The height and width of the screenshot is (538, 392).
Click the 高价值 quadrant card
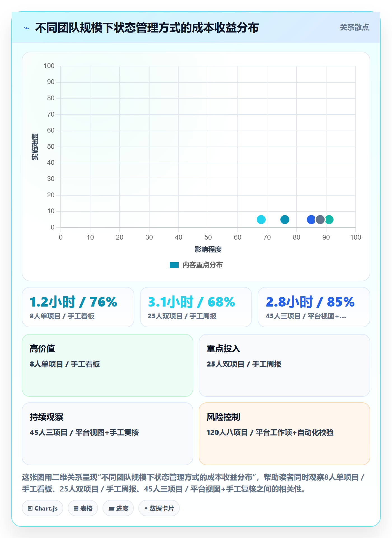click(108, 365)
